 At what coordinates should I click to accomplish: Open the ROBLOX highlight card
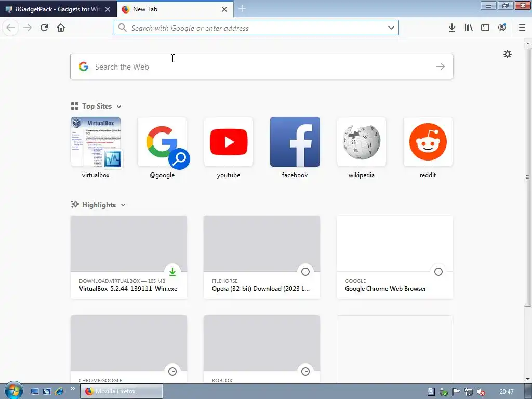262,350
